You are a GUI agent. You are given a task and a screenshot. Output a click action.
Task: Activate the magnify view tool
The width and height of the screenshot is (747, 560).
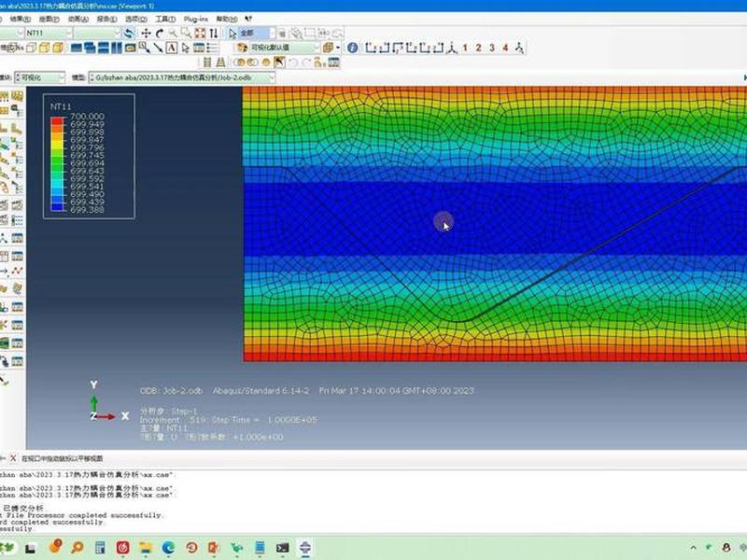click(x=173, y=33)
